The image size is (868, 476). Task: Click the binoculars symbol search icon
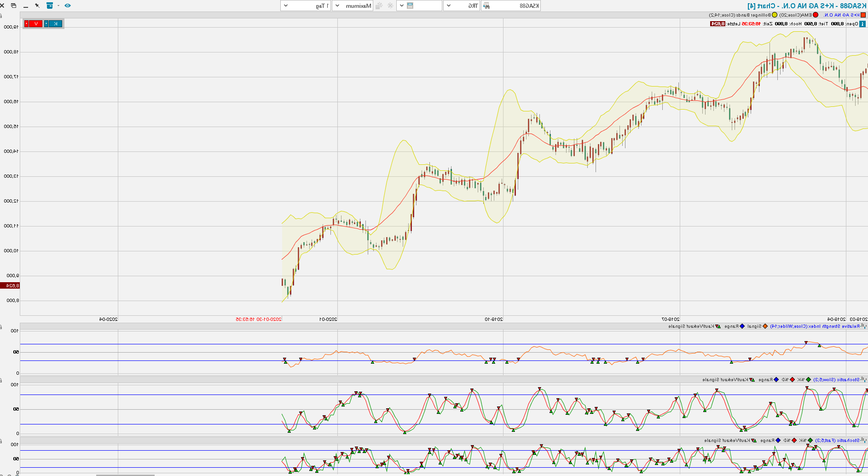pyautogui.click(x=486, y=6)
